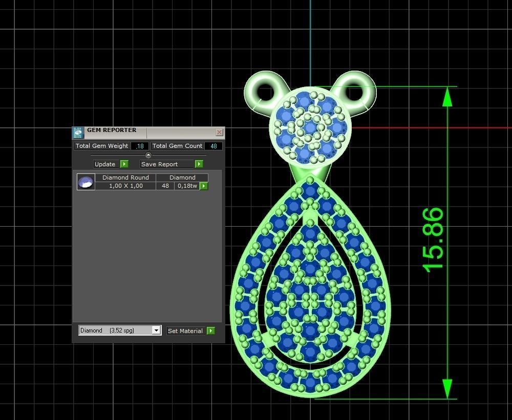Click the gem count '48' in the row
The height and width of the screenshot is (420, 512).
[x=165, y=186]
